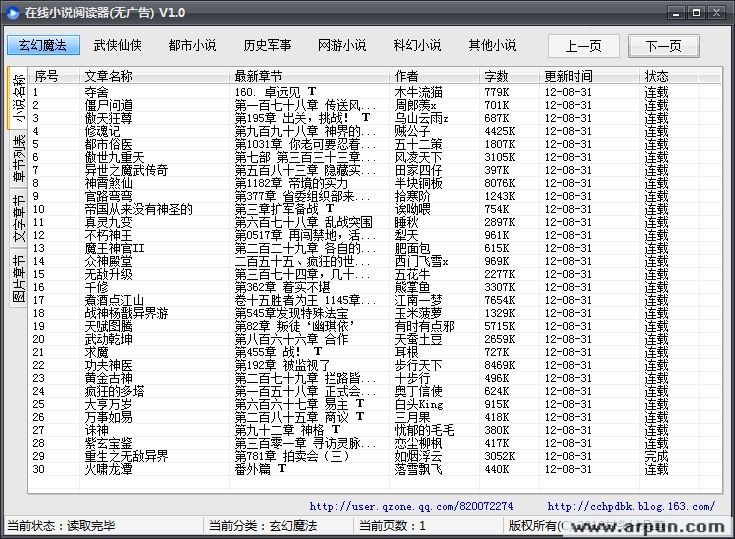Select the 玄幻魔法 category
Viewport: 735px width, 539px height.
43,46
